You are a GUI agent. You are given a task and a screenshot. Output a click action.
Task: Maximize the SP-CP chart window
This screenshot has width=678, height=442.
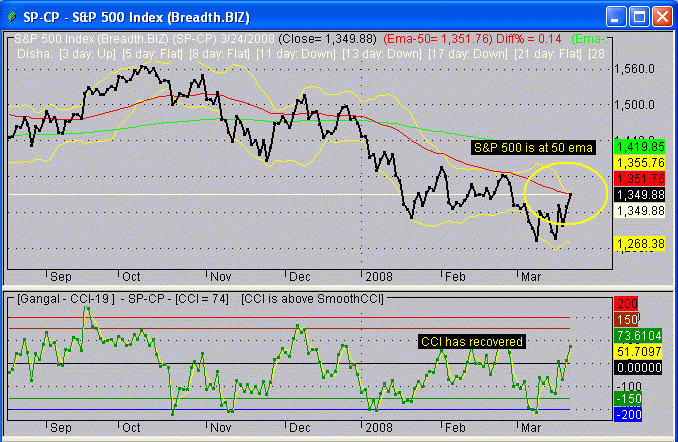pyautogui.click(x=640, y=17)
